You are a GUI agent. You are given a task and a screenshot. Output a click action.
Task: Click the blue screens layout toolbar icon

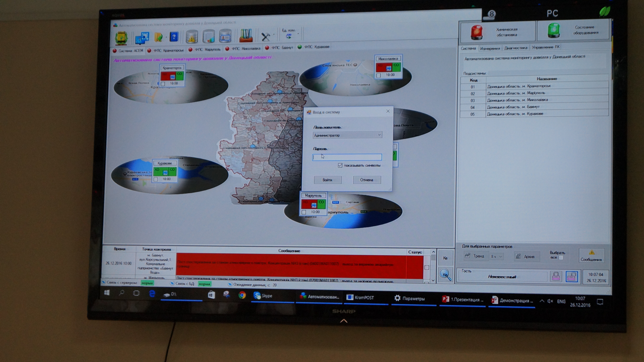pos(142,38)
